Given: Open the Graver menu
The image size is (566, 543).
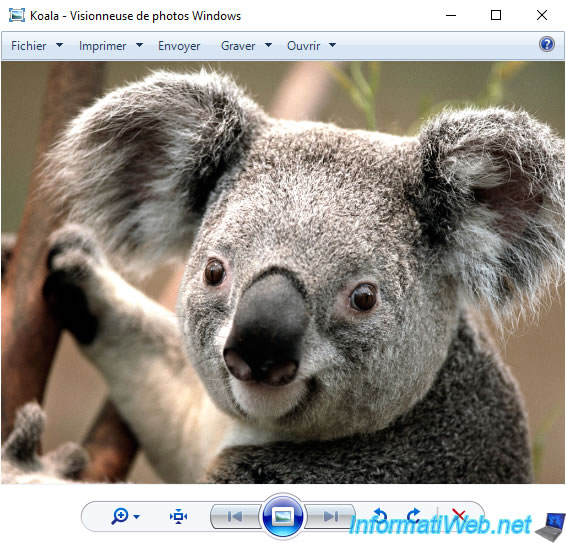Looking at the screenshot, I should coord(238,46).
